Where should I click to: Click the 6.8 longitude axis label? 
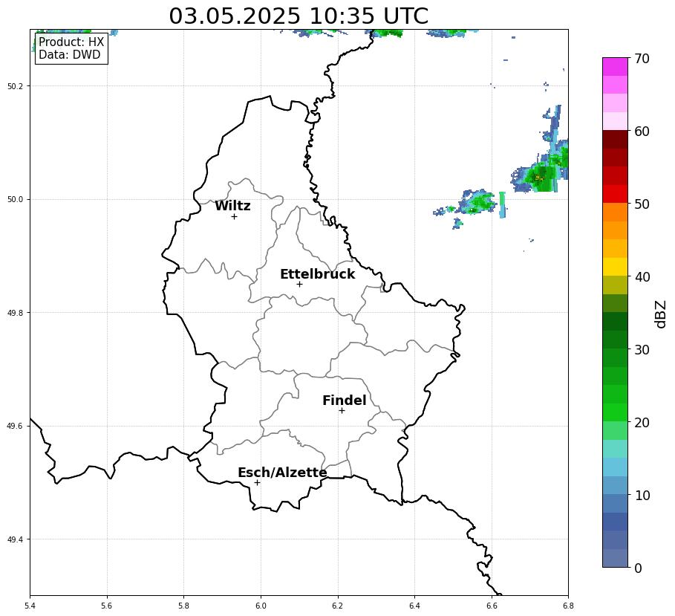pos(568,606)
